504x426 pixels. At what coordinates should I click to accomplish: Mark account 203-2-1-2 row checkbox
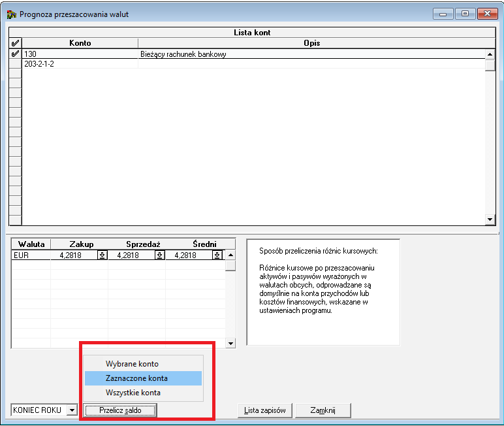pyautogui.click(x=15, y=64)
